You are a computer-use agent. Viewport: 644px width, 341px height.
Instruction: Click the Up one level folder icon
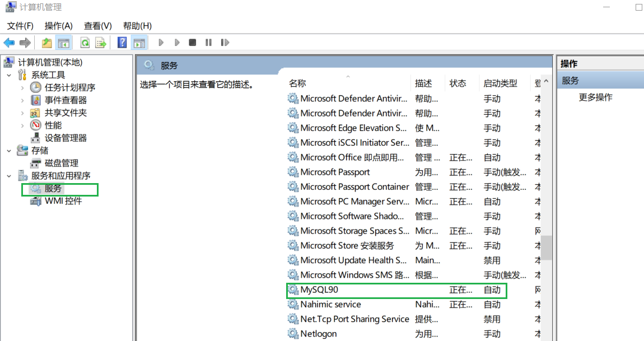coord(46,43)
